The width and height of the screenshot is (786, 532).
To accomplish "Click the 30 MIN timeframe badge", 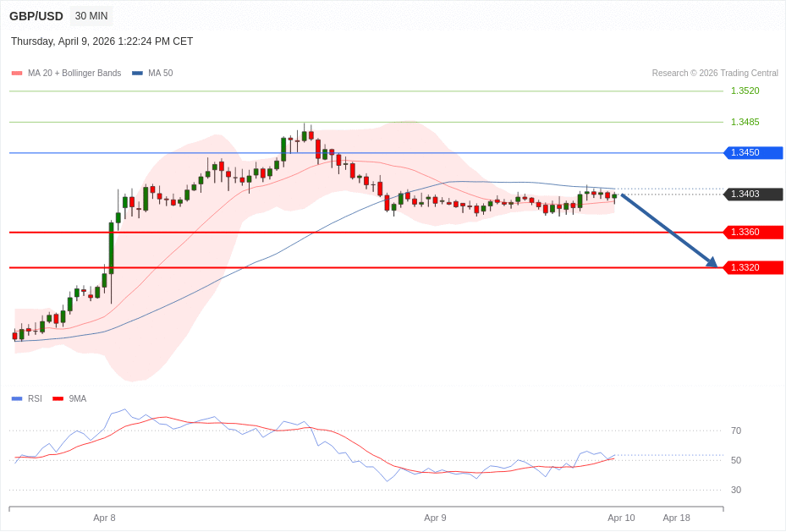I will coord(91,16).
